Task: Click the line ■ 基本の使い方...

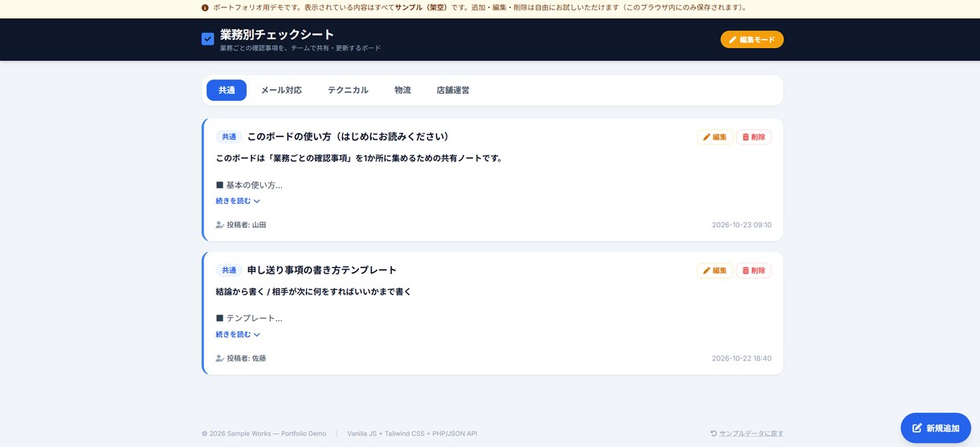Action: coord(249,185)
